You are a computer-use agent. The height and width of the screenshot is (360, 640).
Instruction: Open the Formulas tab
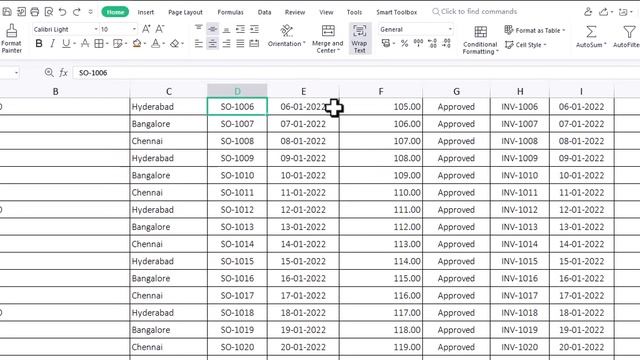point(231,12)
